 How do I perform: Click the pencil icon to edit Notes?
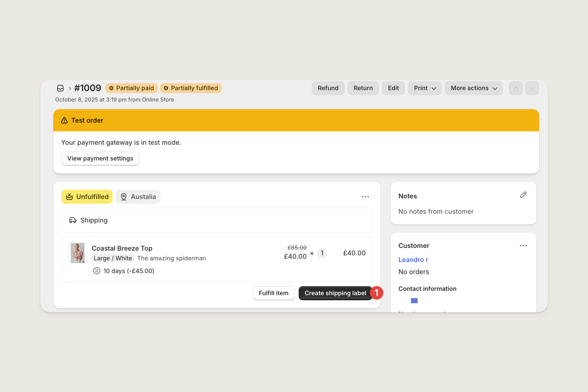pyautogui.click(x=523, y=195)
